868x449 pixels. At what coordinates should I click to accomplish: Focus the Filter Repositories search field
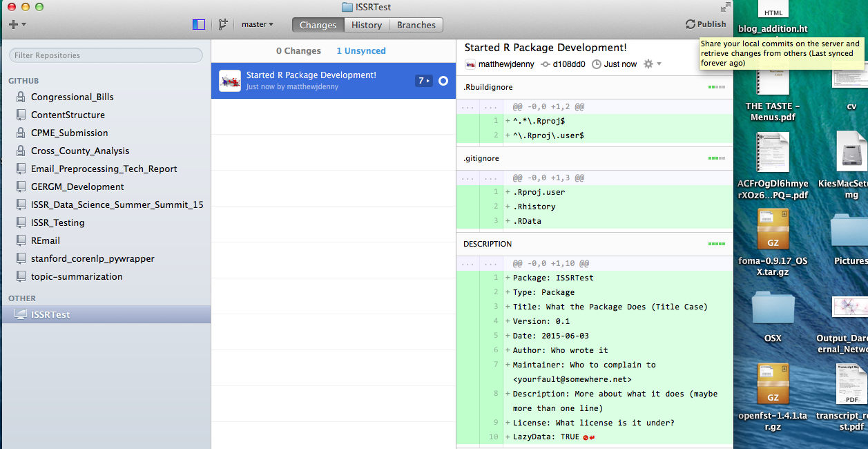pyautogui.click(x=106, y=55)
